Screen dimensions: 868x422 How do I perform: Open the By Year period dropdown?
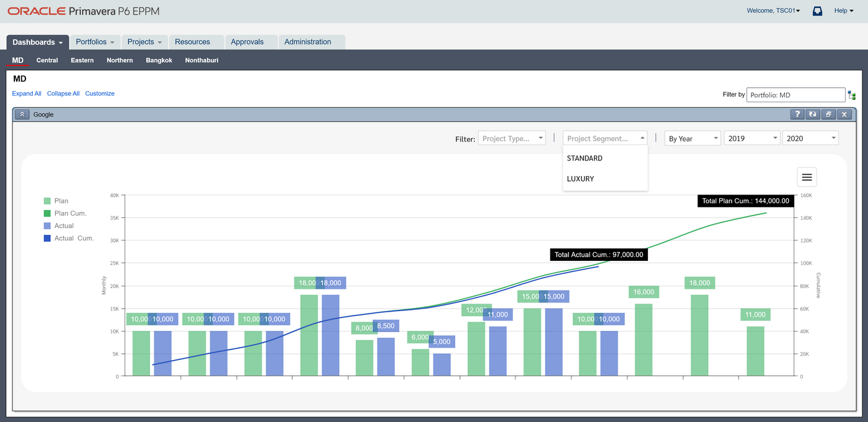692,138
